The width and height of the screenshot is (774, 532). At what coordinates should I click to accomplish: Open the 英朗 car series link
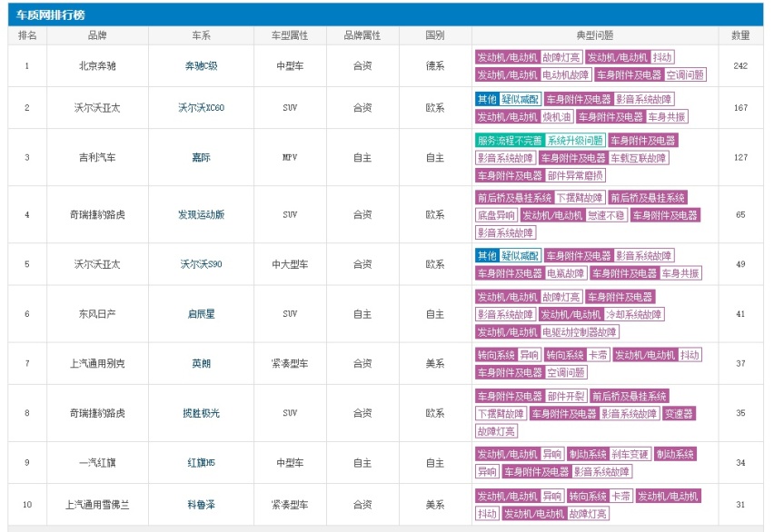pyautogui.click(x=201, y=364)
